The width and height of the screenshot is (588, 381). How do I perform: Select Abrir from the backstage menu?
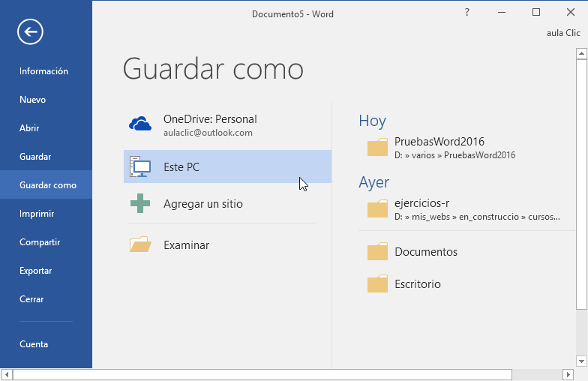click(29, 128)
